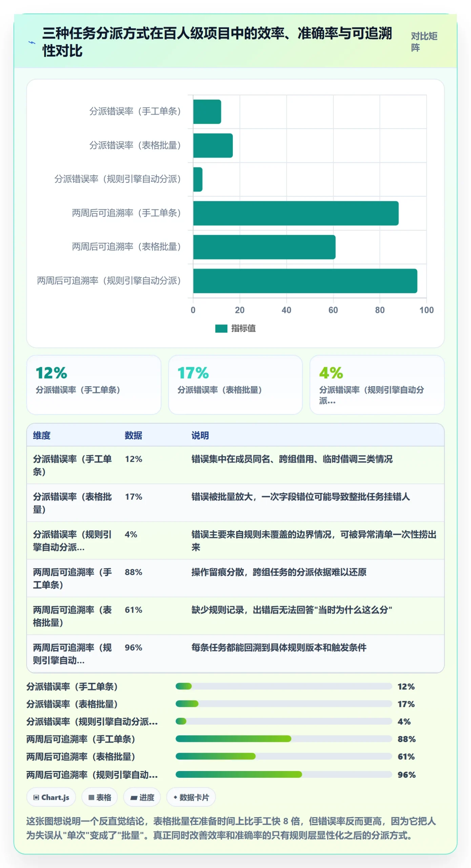Click the 两周后可追溯率（手工单条）chart bar
This screenshot has height=868, width=471.
[296, 213]
